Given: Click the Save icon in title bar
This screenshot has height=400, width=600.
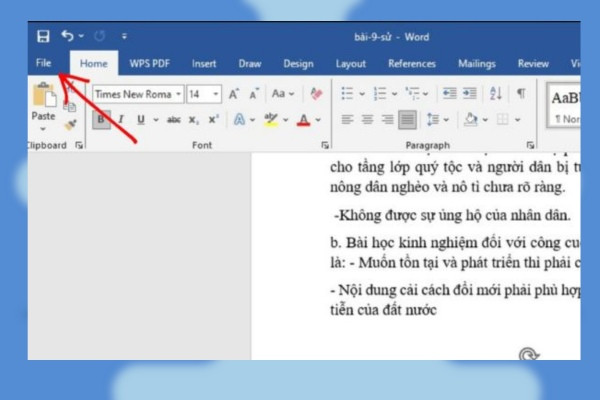Looking at the screenshot, I should tap(43, 36).
